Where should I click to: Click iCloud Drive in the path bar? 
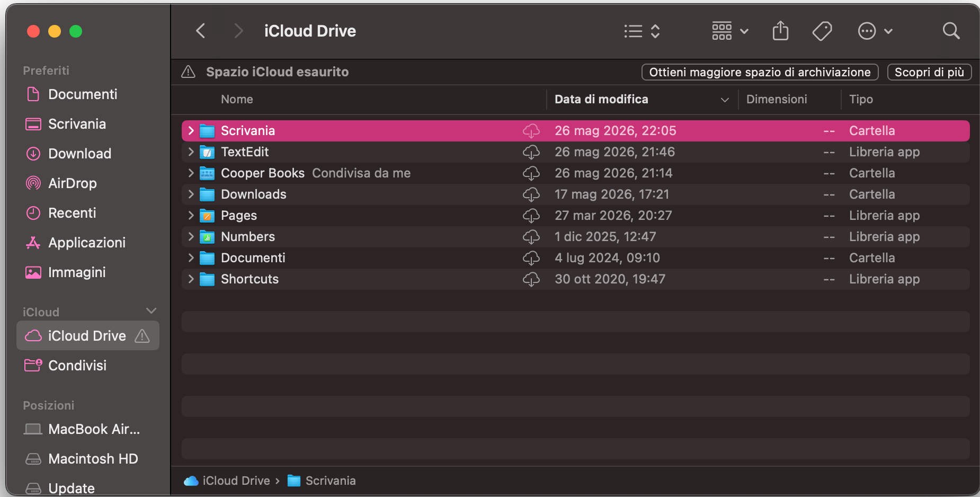pos(227,481)
